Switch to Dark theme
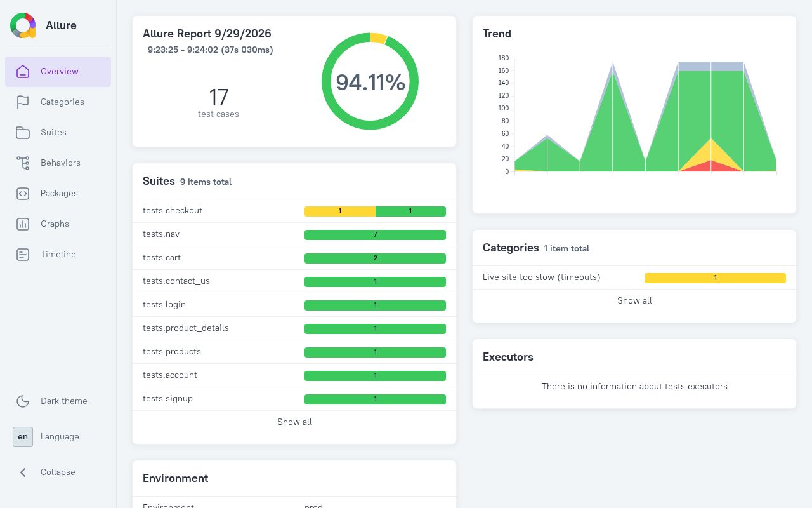 pos(58,401)
